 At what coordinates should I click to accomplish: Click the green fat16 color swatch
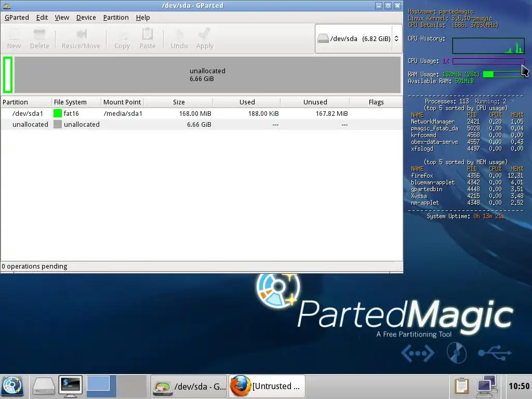click(57, 113)
